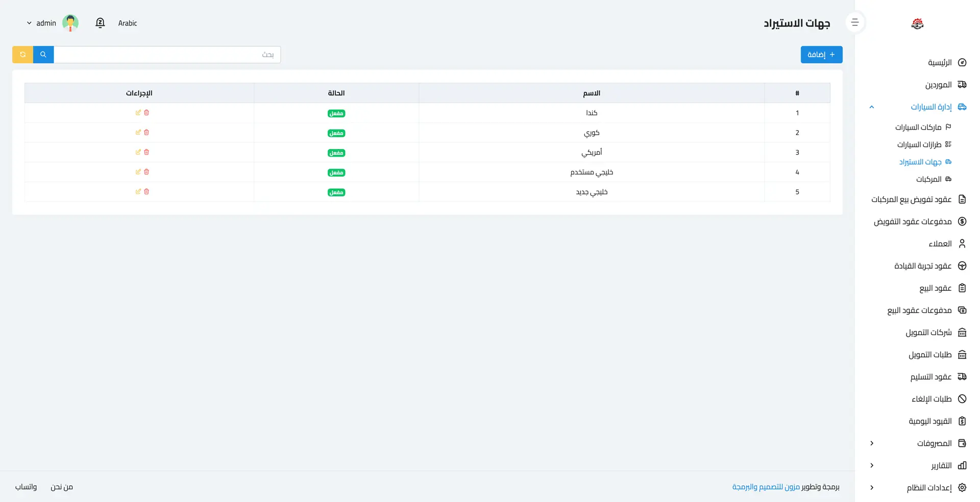Click the edit icon for كندا row

coord(138,113)
